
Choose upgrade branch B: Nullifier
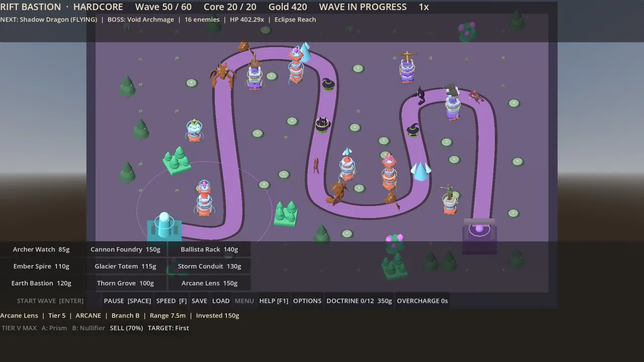(x=89, y=328)
